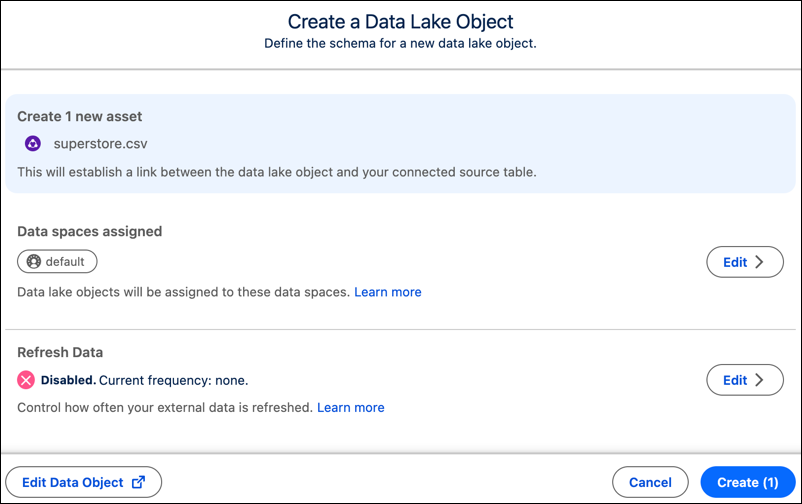The width and height of the screenshot is (802, 504).
Task: Click the default data space globe icon
Action: tap(34, 261)
